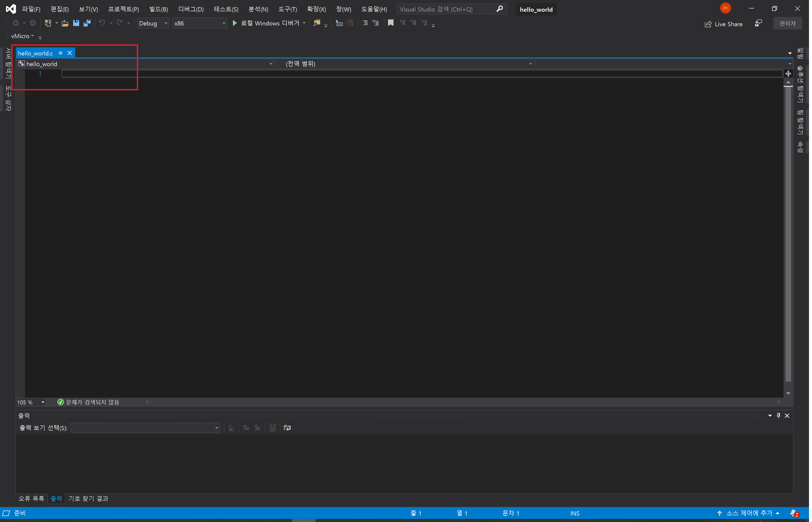Viewport: 812px width, 522px height.
Task: Start debugging with green play arrow
Action: (x=234, y=23)
